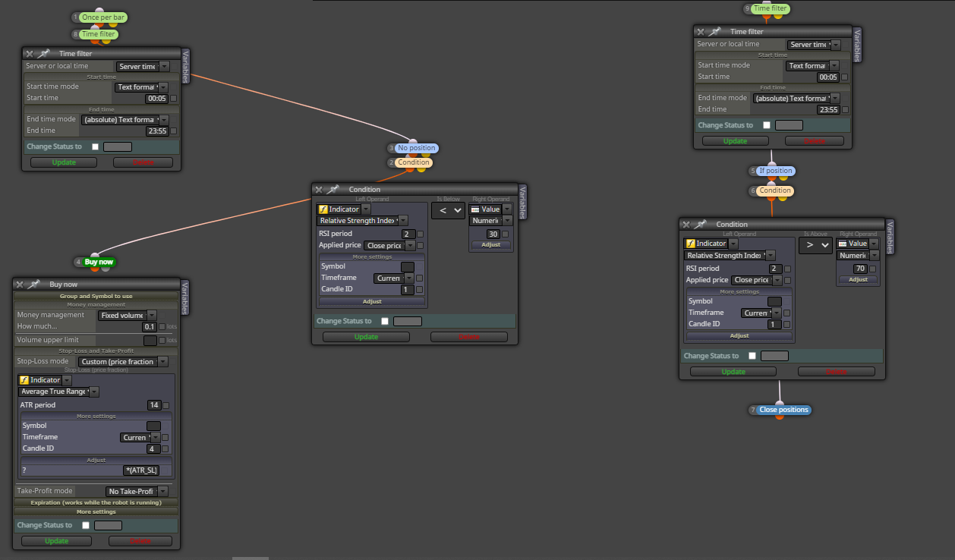Close the right Time filter panel with its X icon

pos(700,32)
